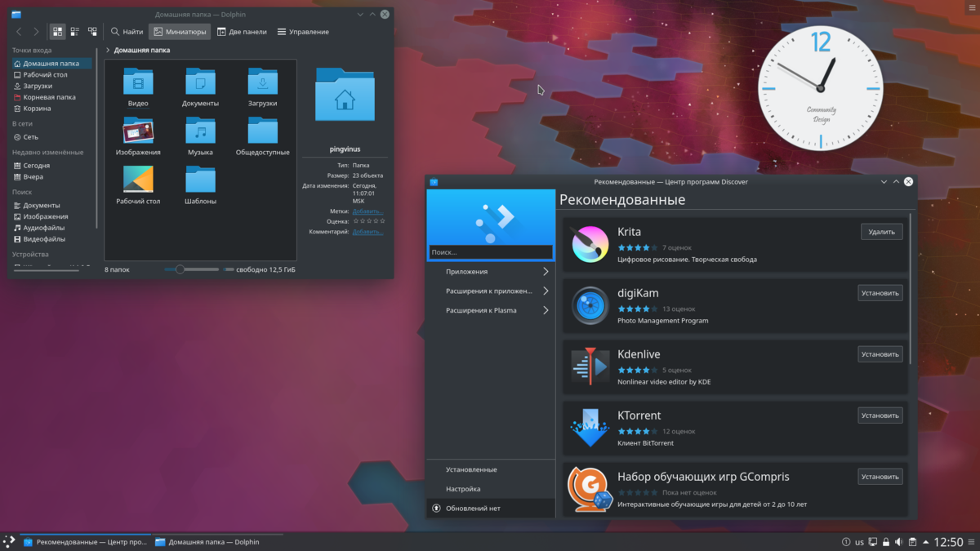The width and height of the screenshot is (980, 551).
Task: Go forward in Dolphin navigation
Action: (x=36, y=32)
